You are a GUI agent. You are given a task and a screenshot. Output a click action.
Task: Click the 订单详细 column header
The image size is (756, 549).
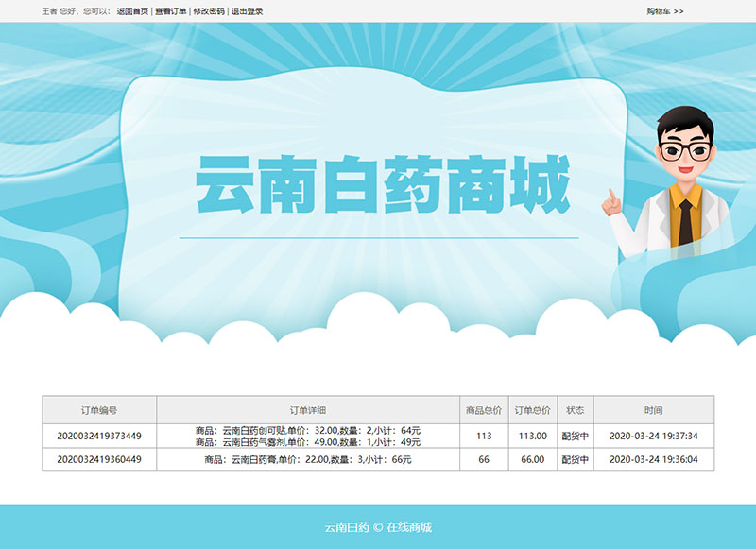coord(308,410)
